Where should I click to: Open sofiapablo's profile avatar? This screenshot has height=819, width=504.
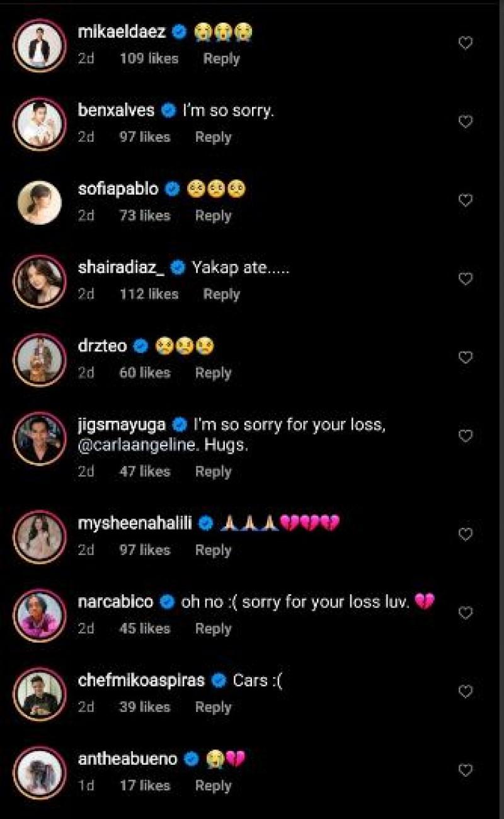(x=40, y=202)
